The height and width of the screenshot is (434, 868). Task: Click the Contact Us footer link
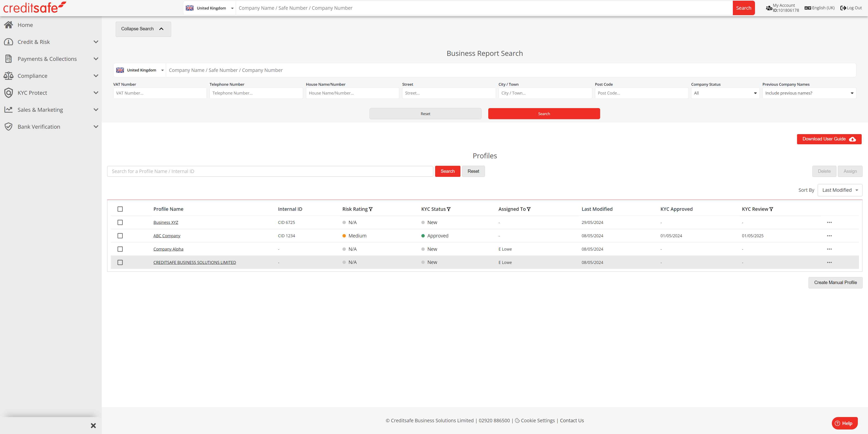[x=572, y=420]
